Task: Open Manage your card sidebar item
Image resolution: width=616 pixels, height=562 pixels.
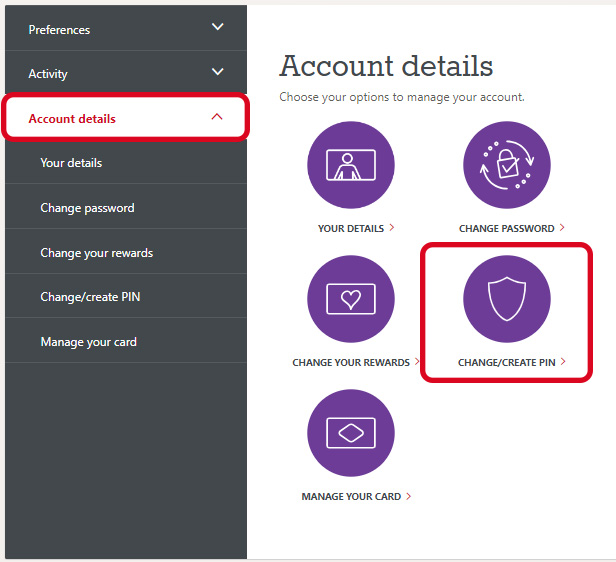Action: click(88, 342)
